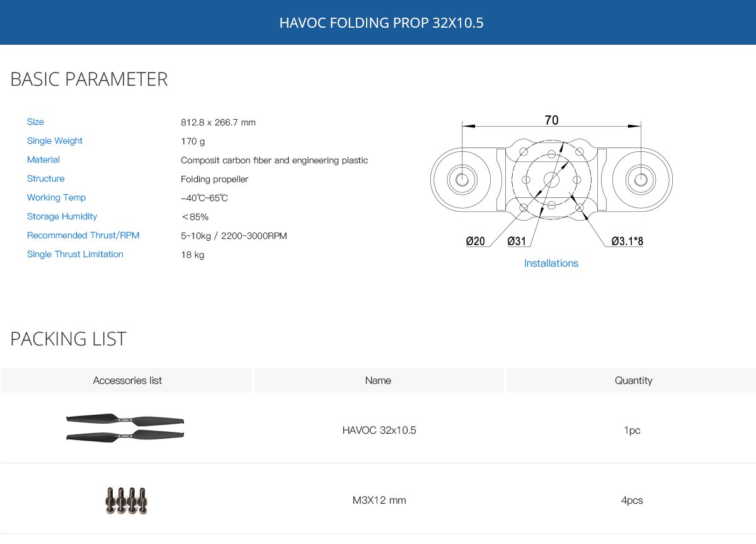Click the Quantity column header
This screenshot has width=756, height=544.
click(633, 380)
